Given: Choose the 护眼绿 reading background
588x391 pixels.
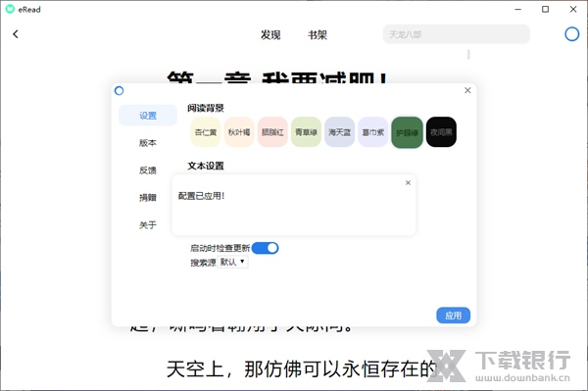Looking at the screenshot, I should coord(407,132).
